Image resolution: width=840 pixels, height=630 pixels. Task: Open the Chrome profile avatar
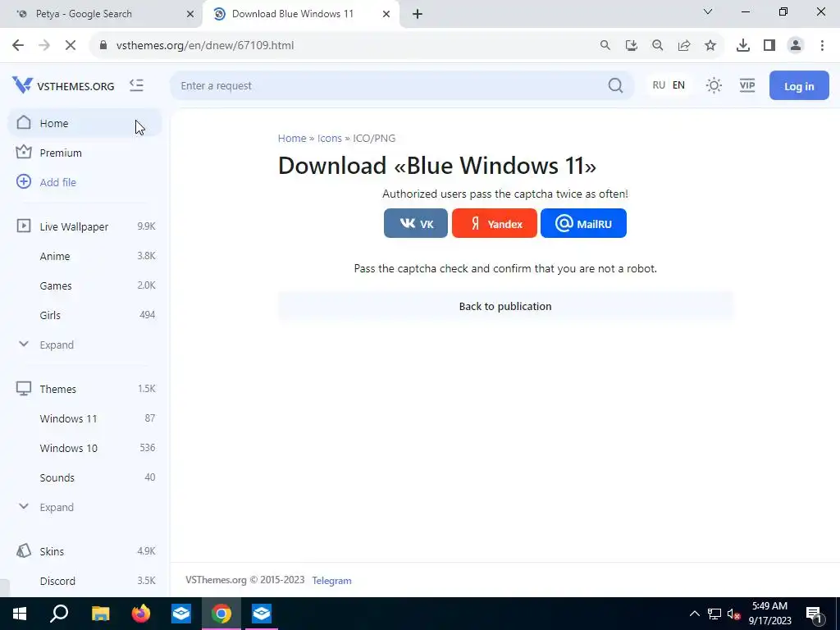(x=796, y=46)
